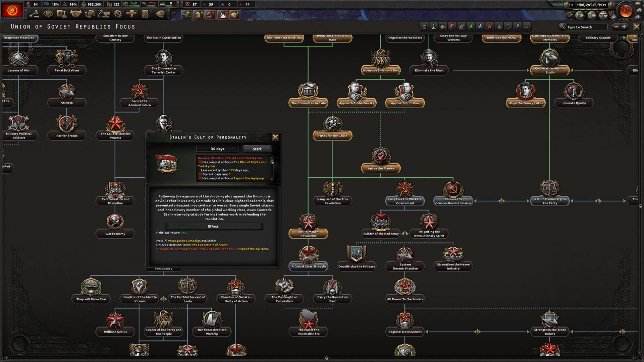Toggle the red star focus filter

pos(489,27)
